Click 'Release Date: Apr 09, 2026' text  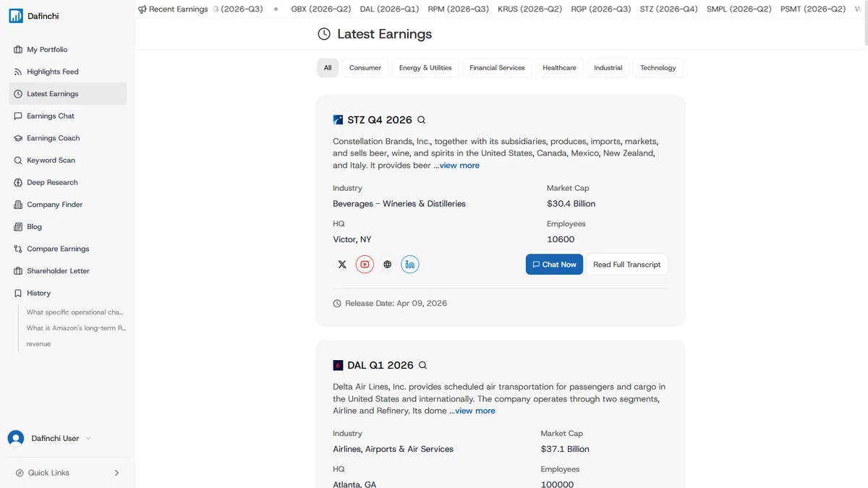(x=396, y=304)
